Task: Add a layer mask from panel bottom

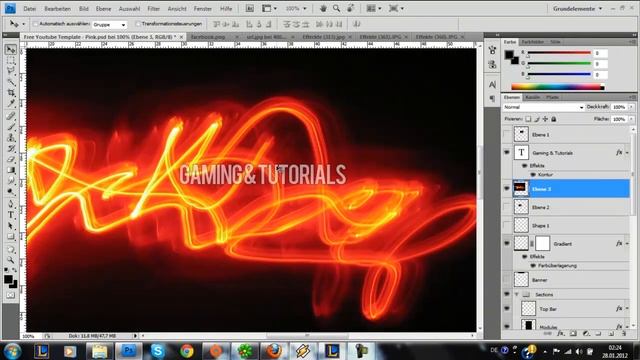Action: tap(573, 333)
